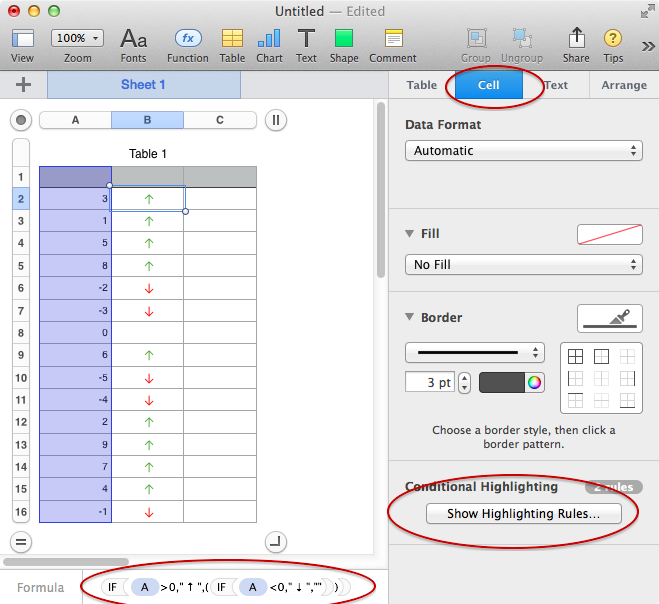This screenshot has height=604, width=659.
Task: Apply right border pattern
Action: click(x=627, y=378)
